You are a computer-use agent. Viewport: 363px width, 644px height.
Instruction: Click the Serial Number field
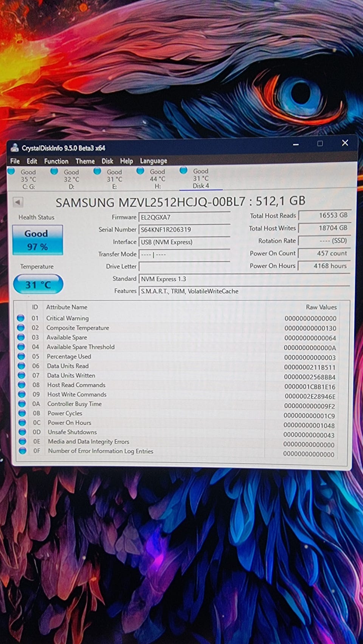(185, 230)
